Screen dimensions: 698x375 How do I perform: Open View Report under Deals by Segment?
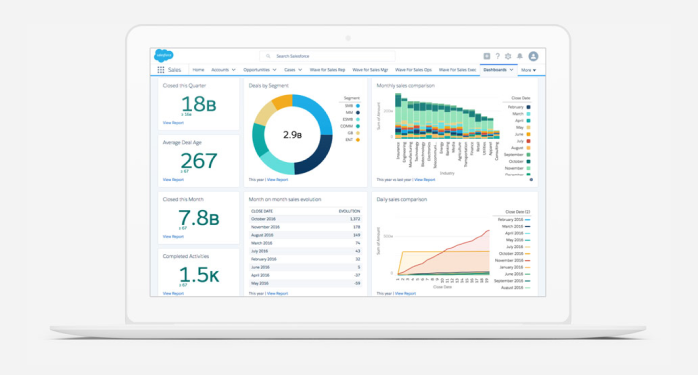point(277,179)
